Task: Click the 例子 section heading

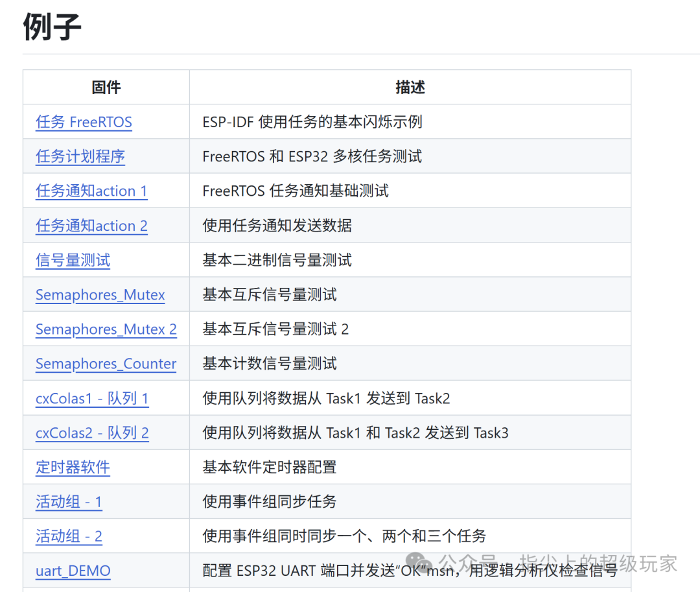Action: coord(52,27)
